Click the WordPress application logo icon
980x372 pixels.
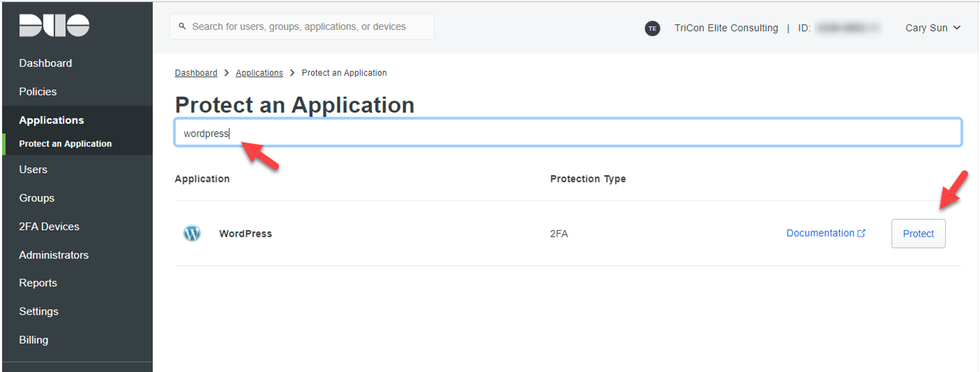[x=192, y=233]
